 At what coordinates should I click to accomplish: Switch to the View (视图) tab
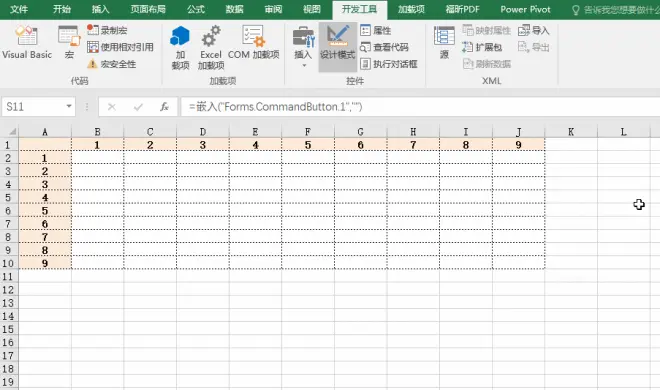pos(312,9)
